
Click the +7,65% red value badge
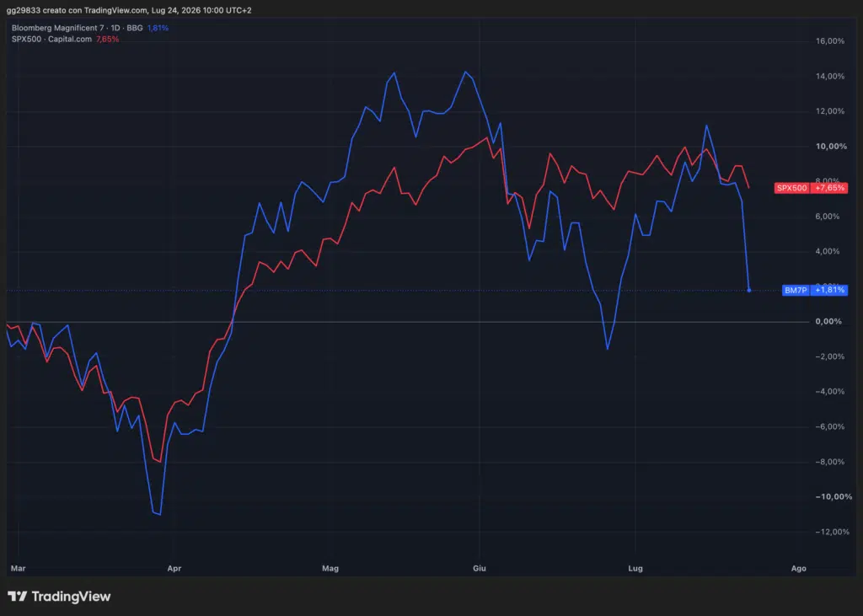tap(829, 188)
